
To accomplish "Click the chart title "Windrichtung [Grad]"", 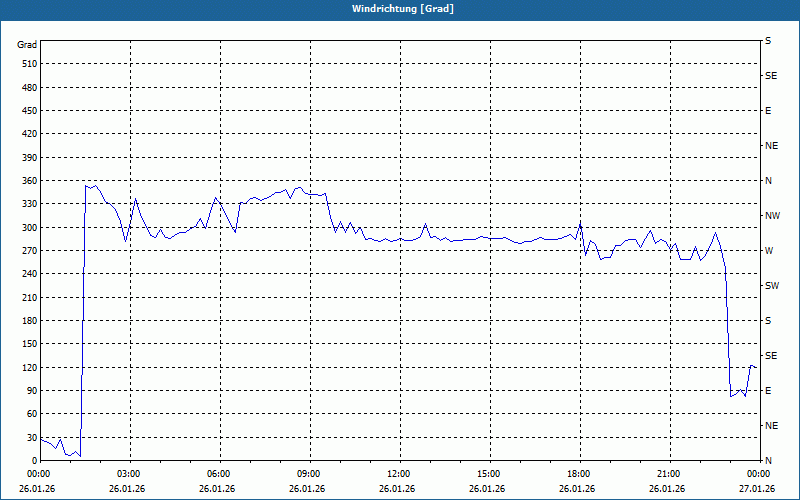I will click(403, 9).
